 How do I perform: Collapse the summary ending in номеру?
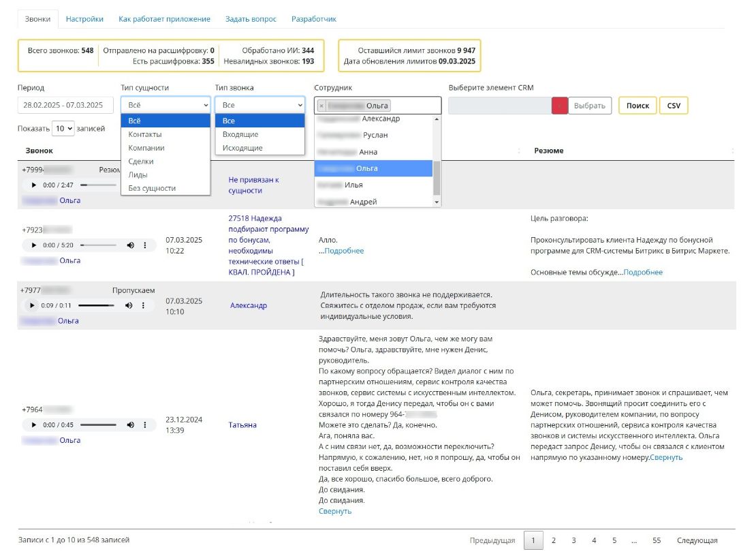(x=666, y=458)
